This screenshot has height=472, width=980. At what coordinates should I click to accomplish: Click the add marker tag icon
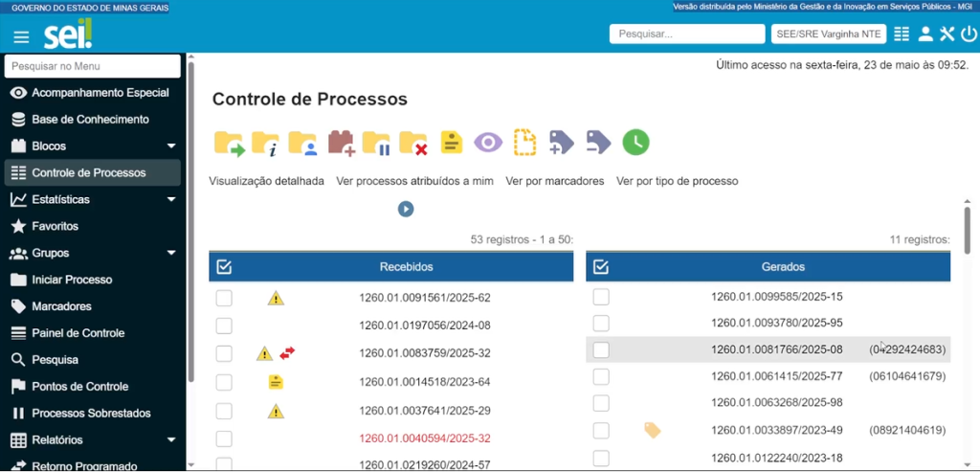tap(562, 144)
